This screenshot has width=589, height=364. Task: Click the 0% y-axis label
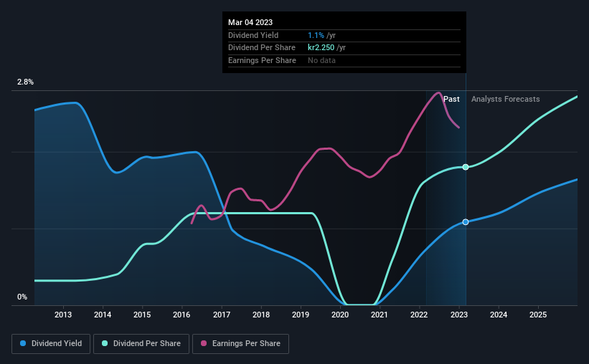(22, 297)
